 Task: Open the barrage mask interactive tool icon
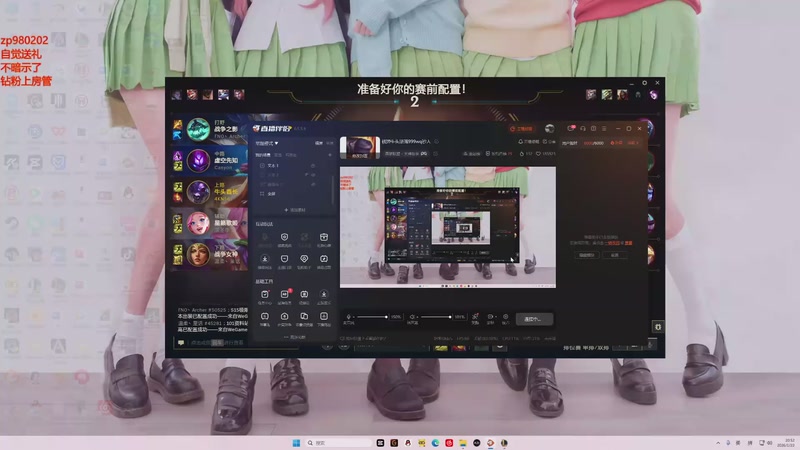point(284,261)
